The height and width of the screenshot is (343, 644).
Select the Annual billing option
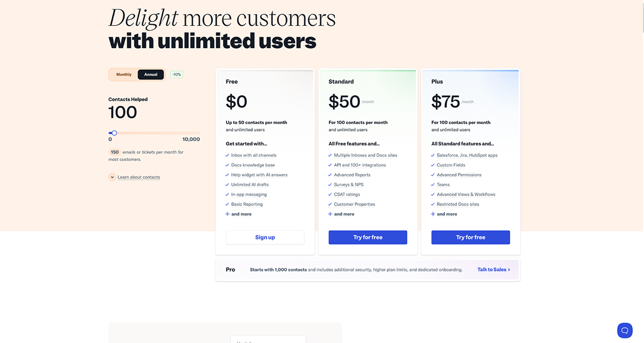click(151, 74)
